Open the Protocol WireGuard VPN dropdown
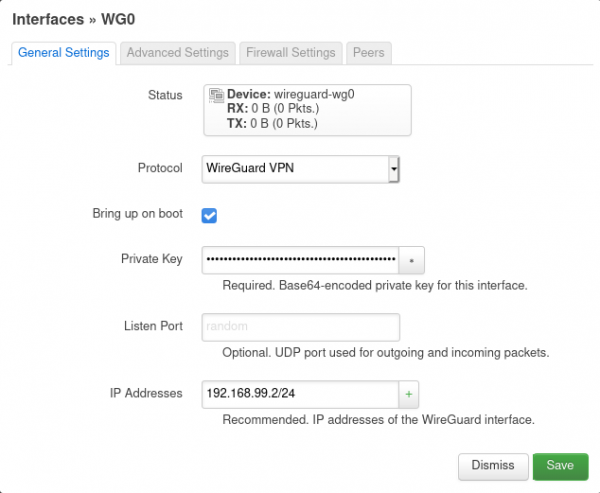Screen dimensions: 600x493 (x=294, y=169)
